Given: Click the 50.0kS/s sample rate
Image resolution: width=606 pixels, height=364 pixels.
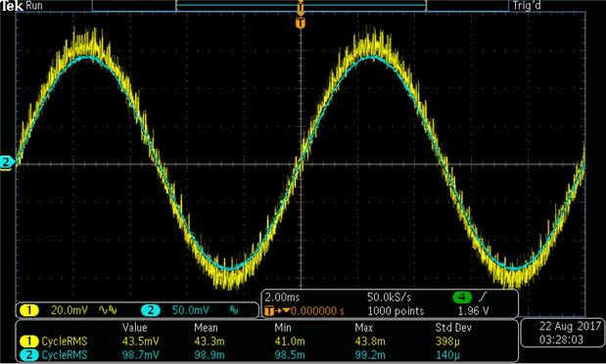Looking at the screenshot, I should pos(390,297).
